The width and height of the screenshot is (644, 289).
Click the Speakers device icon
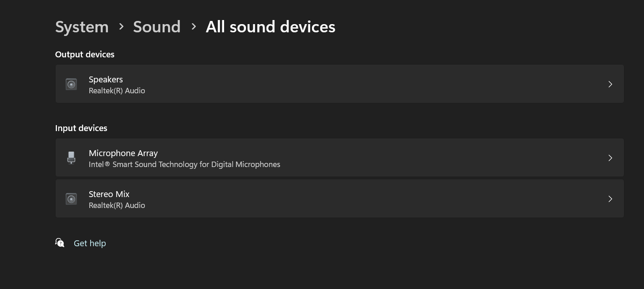[71, 84]
